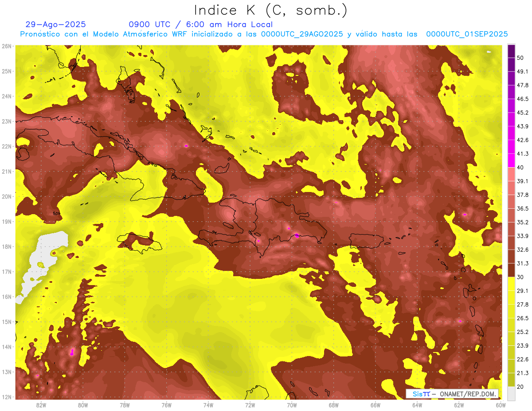This screenshot has width=532, height=411.
Task: Click the latitude label '26N'
Action: pyautogui.click(x=7, y=46)
